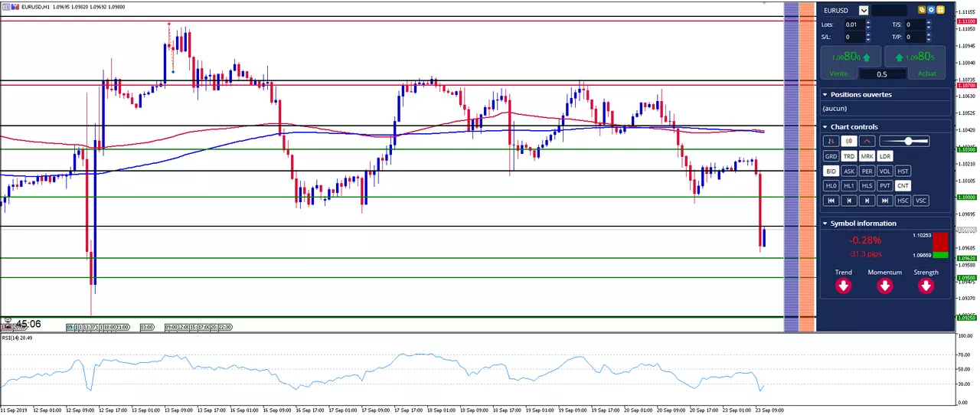Click the yellow copy icon in panel header
980x415 pixels.
[922, 10]
